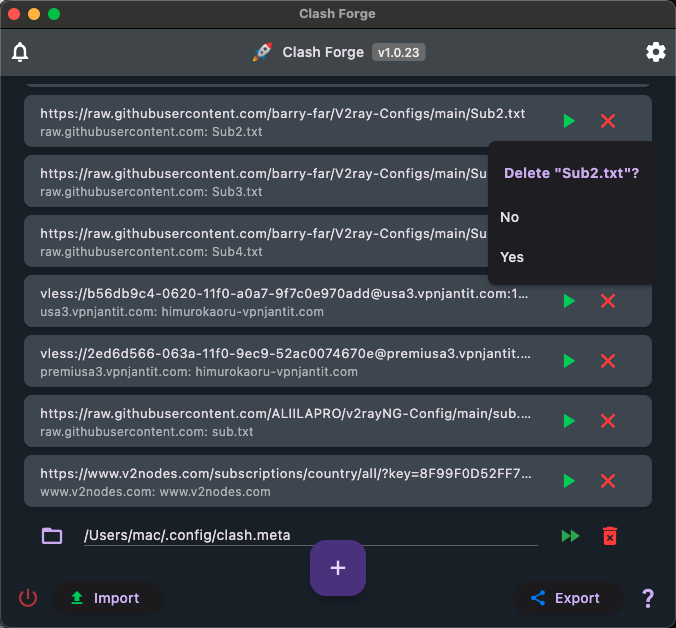Choose config folder with folder icon

(x=52, y=536)
